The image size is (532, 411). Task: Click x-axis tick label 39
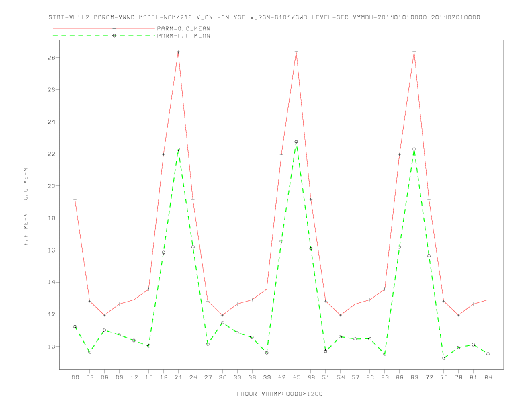267,377
